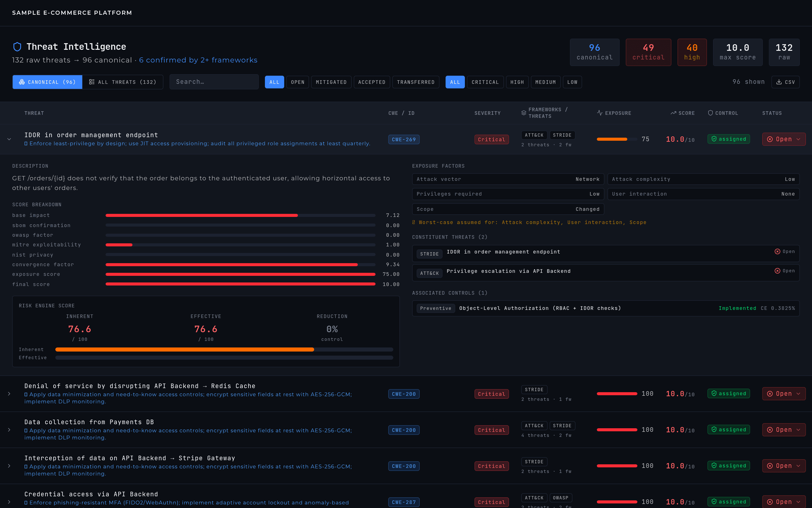Filter status by Open

298,82
